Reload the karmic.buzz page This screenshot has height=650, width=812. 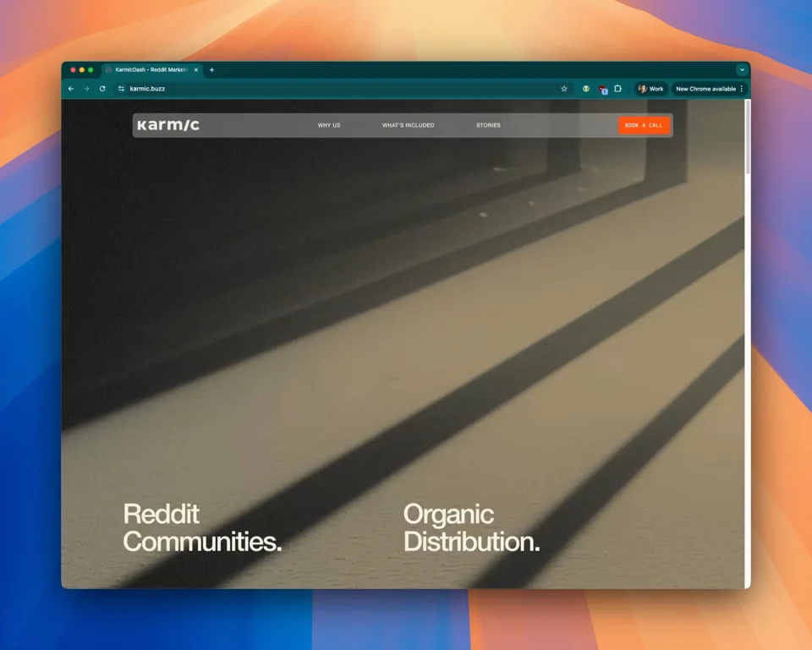(102, 89)
